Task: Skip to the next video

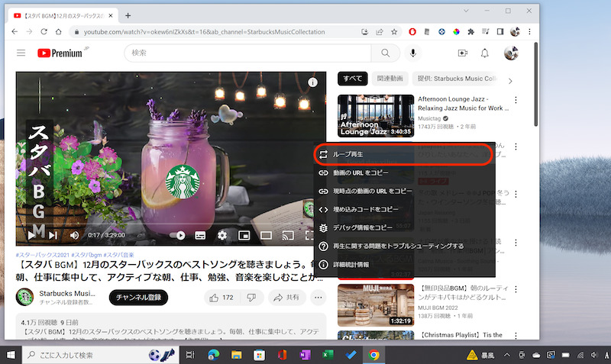Action: tap(53, 235)
